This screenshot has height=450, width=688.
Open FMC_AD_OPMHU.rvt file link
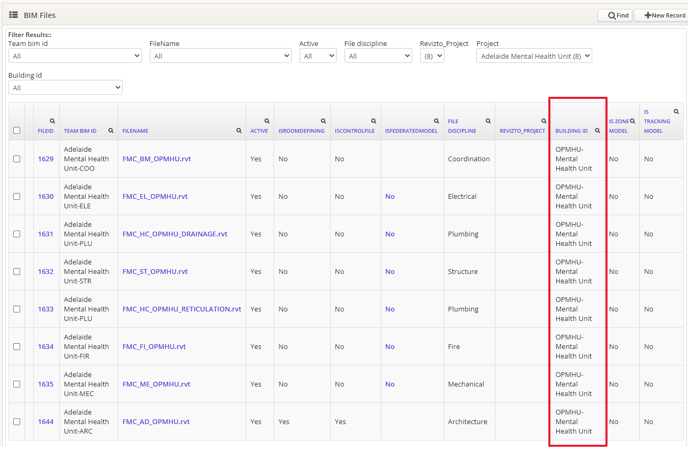(x=156, y=421)
